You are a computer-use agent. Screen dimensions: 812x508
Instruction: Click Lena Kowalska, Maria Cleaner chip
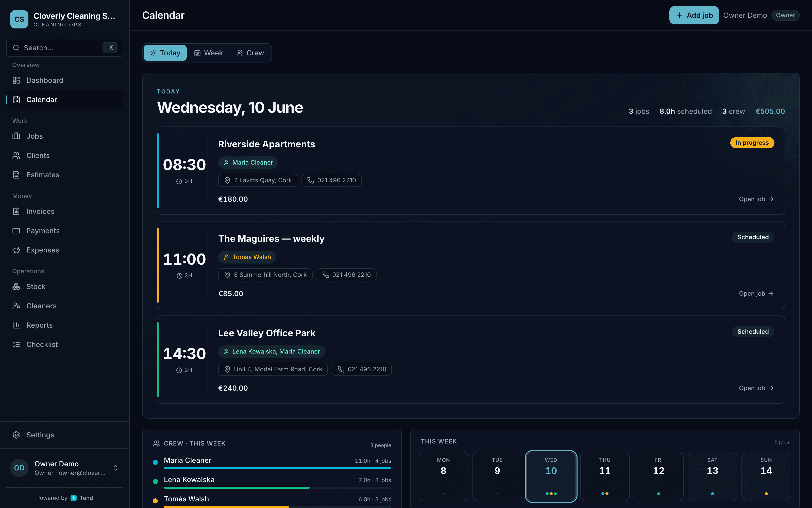[272, 352]
